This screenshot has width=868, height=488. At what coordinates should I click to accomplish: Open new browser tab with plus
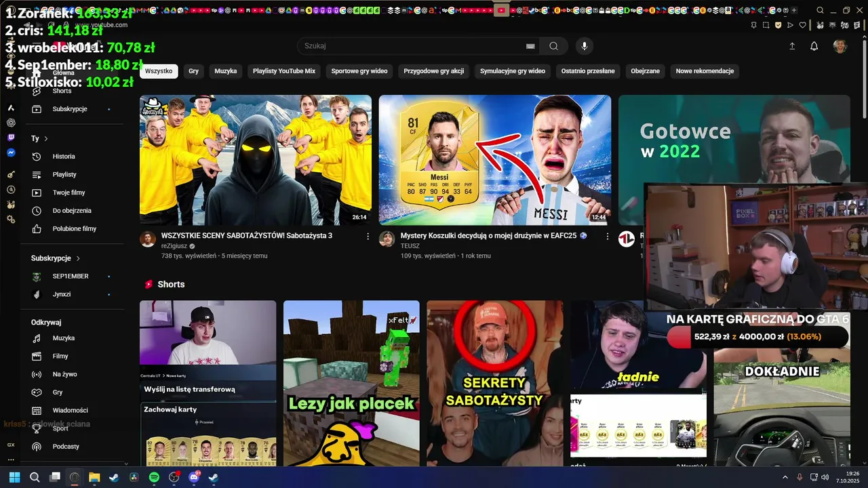coord(794,10)
